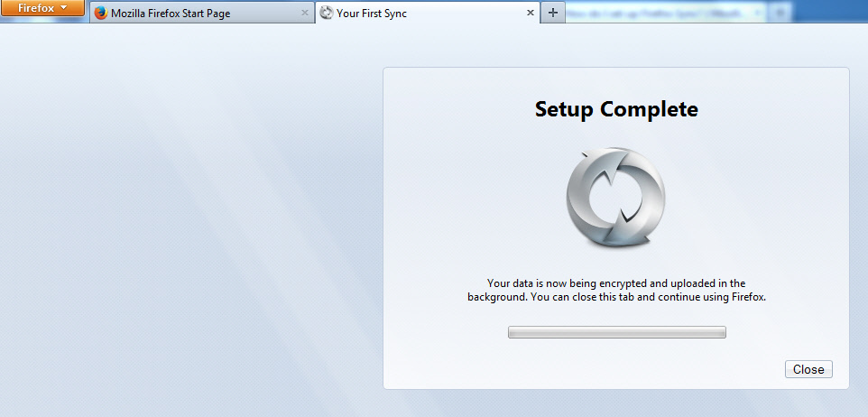Open the orange Firefox menu button
868x417 pixels.
42,8
